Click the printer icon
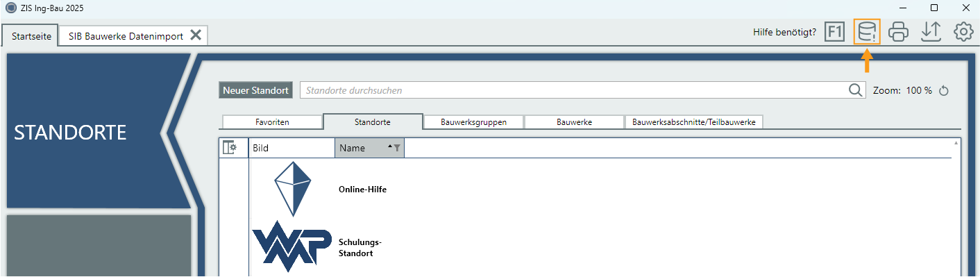 click(899, 32)
